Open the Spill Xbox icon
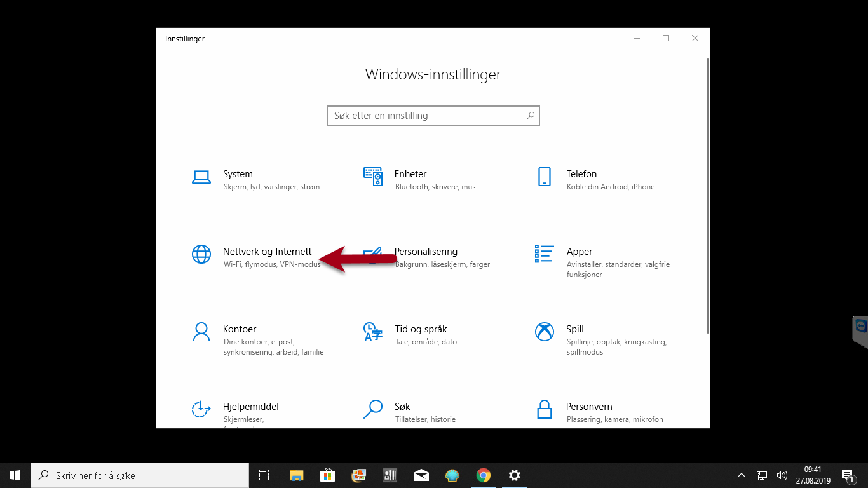 [545, 332]
